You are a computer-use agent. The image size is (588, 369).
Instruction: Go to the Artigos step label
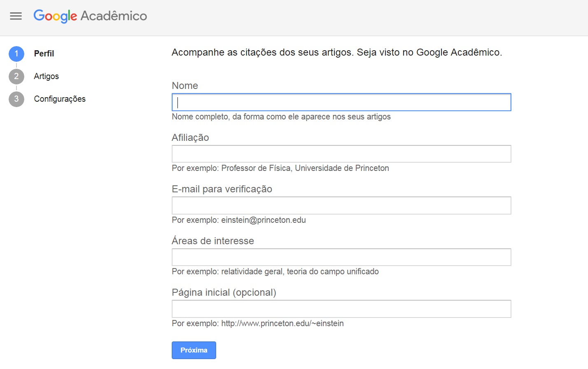[x=47, y=76]
